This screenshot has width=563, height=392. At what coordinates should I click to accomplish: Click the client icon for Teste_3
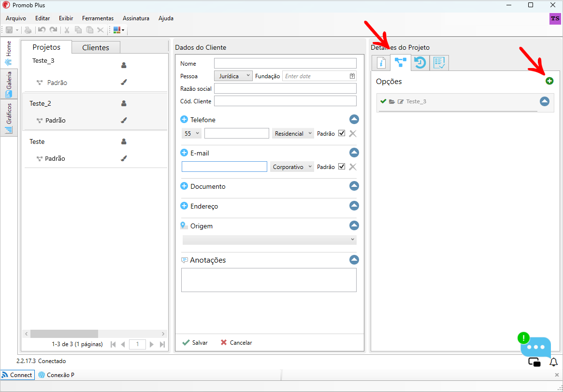(124, 65)
